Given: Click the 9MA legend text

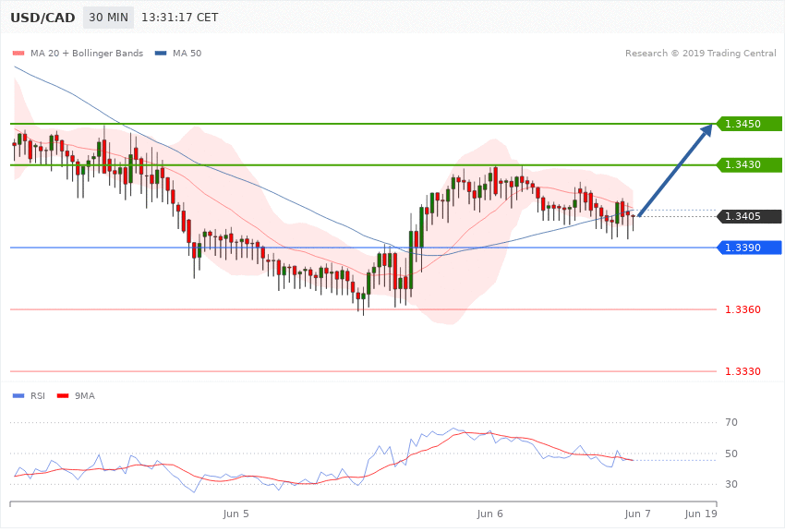Looking at the screenshot, I should coord(85,396).
